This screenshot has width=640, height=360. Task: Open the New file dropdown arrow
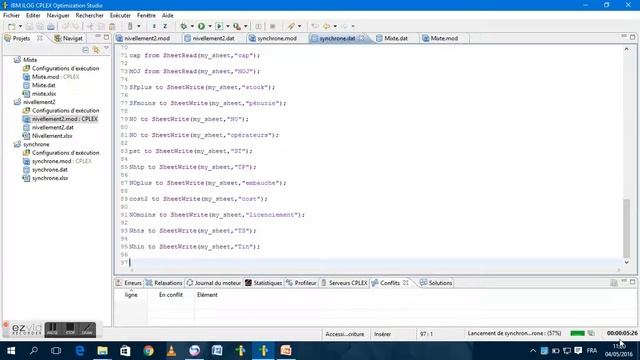(x=20, y=27)
